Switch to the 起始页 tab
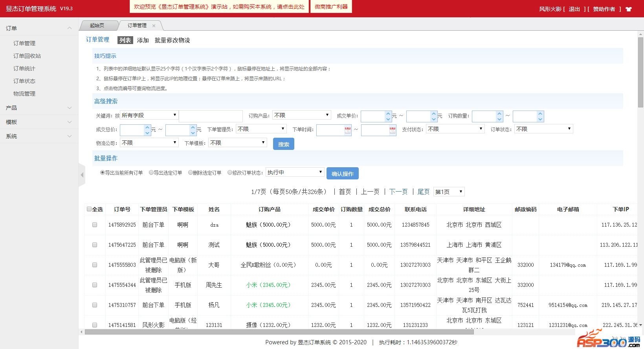This screenshot has width=644, height=349. tap(97, 26)
